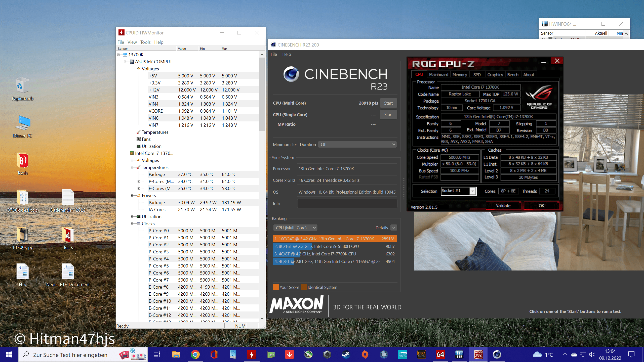Collapse the ASUSTeK COMPUT... node

point(125,62)
